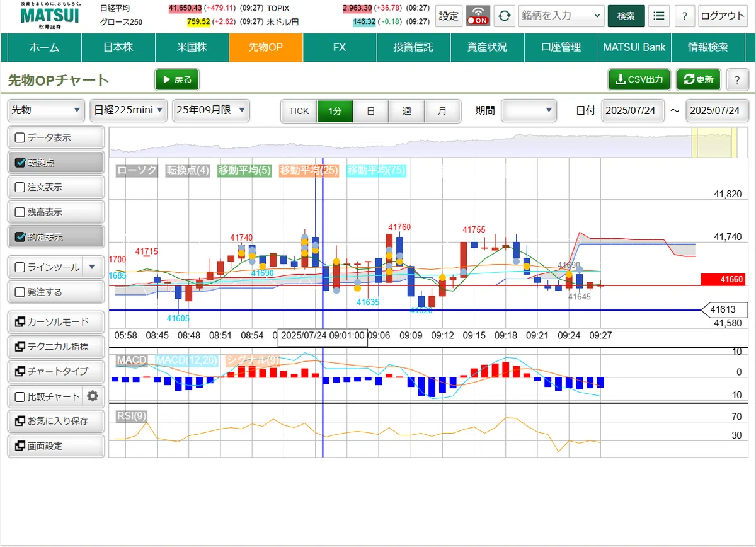Switch to the FX tab
756x547 pixels.
click(340, 47)
